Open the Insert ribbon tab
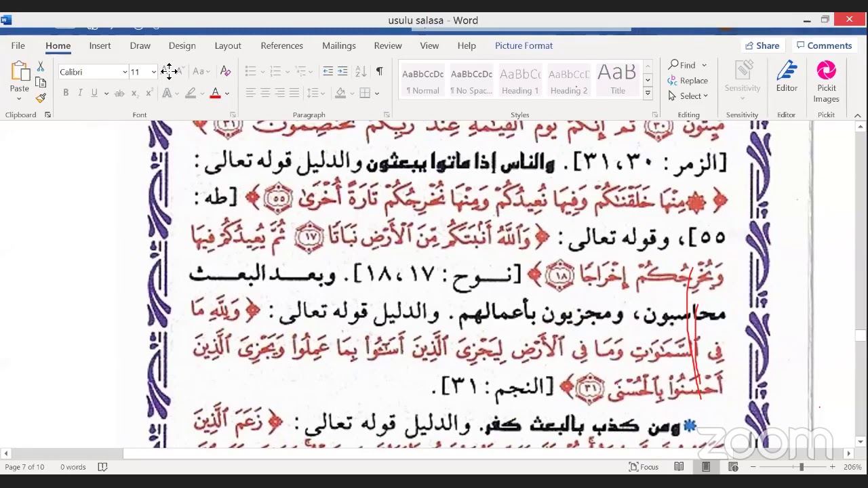This screenshot has height=488, width=868. pos(100,45)
